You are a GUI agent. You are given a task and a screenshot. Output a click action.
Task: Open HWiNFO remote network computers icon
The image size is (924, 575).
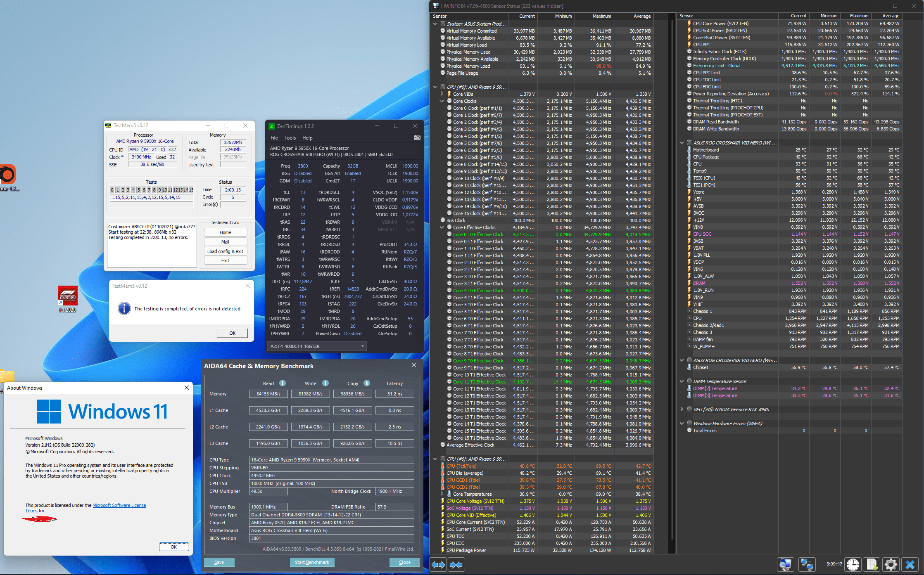click(x=806, y=564)
